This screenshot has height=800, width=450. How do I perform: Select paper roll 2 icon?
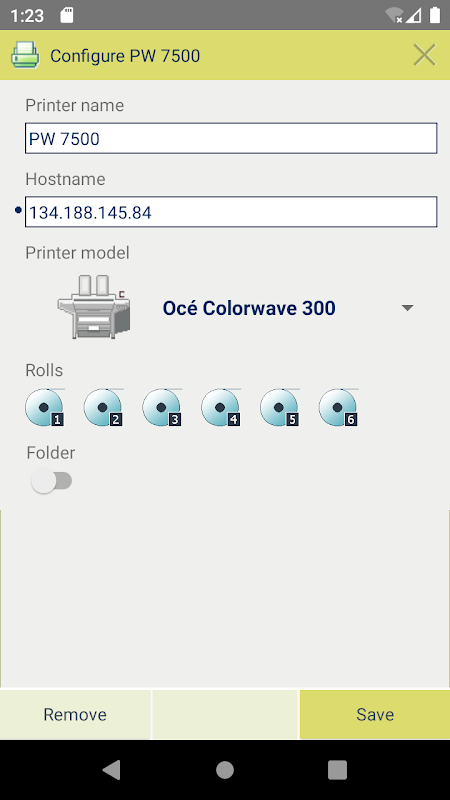click(x=104, y=407)
